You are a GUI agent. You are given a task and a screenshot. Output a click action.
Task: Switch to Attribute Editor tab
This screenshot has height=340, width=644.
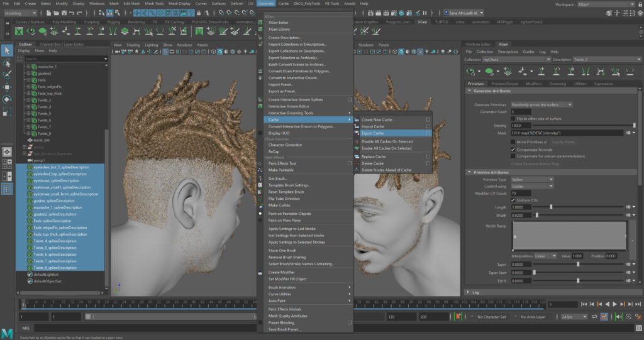pyautogui.click(x=478, y=44)
